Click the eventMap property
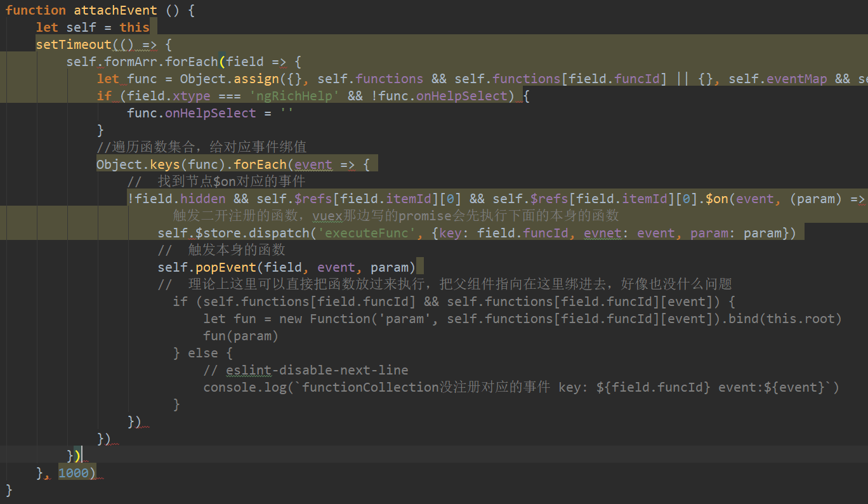Screen dimensions: 868x504 pyautogui.click(x=797, y=79)
